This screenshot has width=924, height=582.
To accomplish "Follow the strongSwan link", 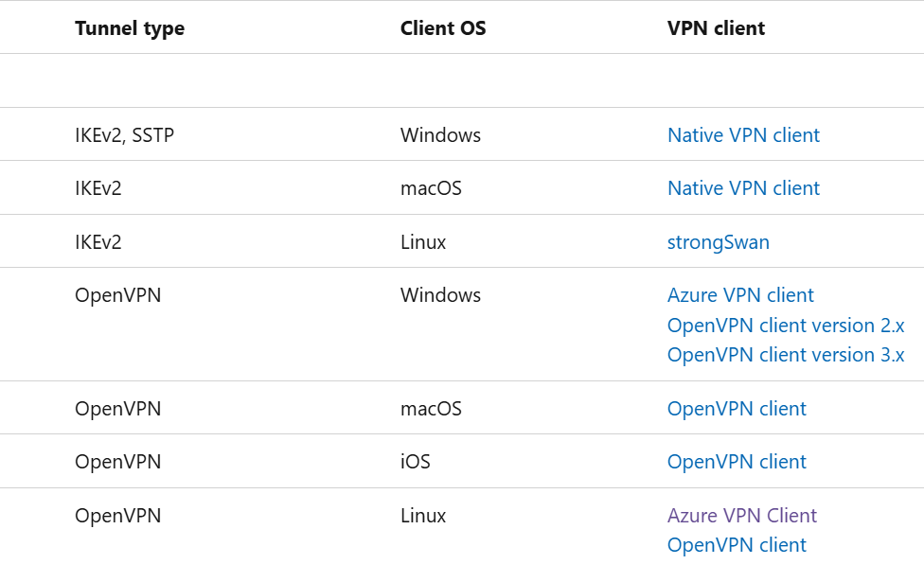I will [x=718, y=242].
